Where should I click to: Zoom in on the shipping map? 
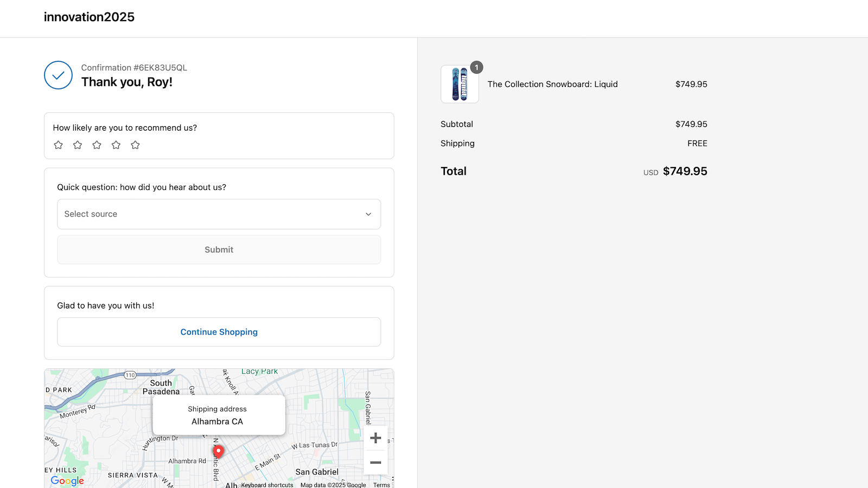click(376, 438)
